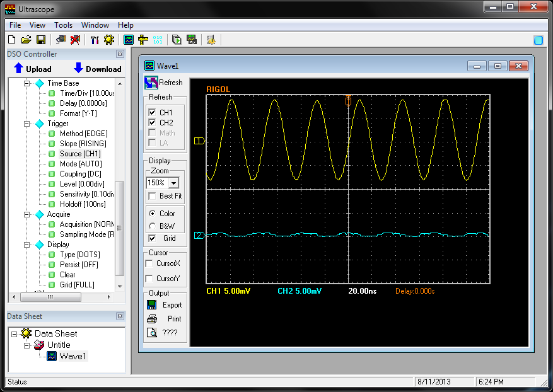
Task: Open the Window menu
Action: pyautogui.click(x=95, y=25)
